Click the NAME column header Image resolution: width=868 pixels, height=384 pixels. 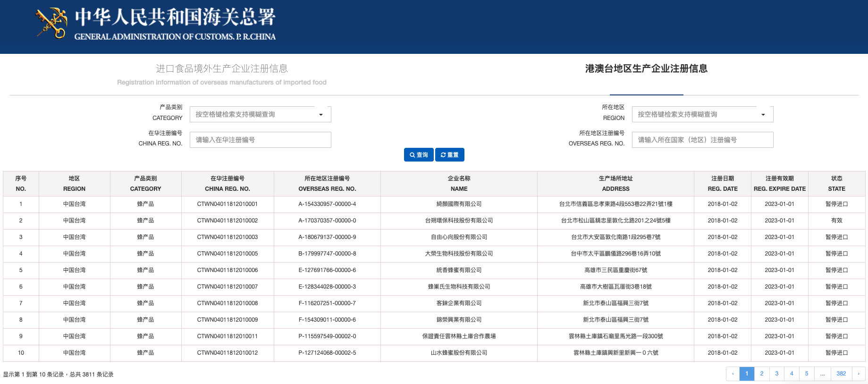(459, 184)
